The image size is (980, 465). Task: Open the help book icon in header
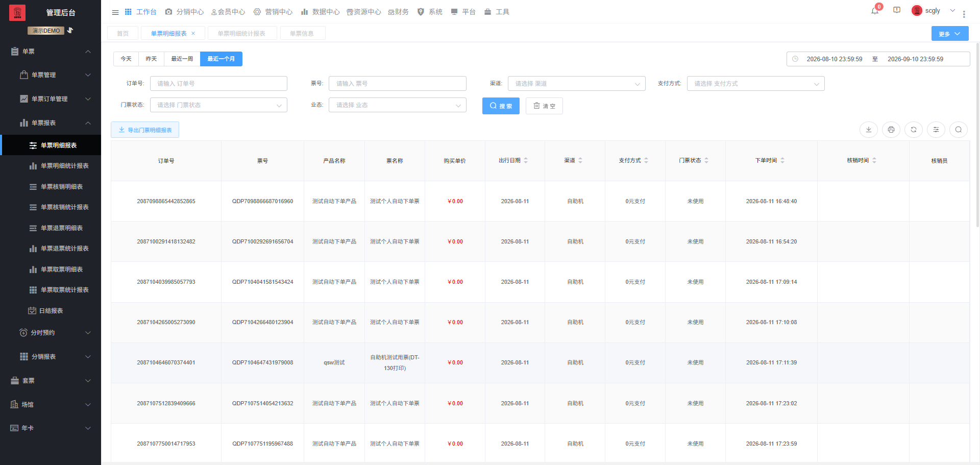click(x=897, y=10)
